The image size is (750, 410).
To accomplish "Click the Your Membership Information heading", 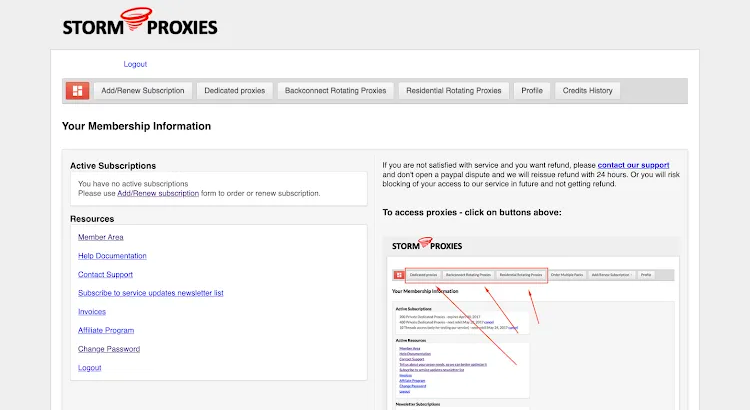I will click(x=136, y=126).
